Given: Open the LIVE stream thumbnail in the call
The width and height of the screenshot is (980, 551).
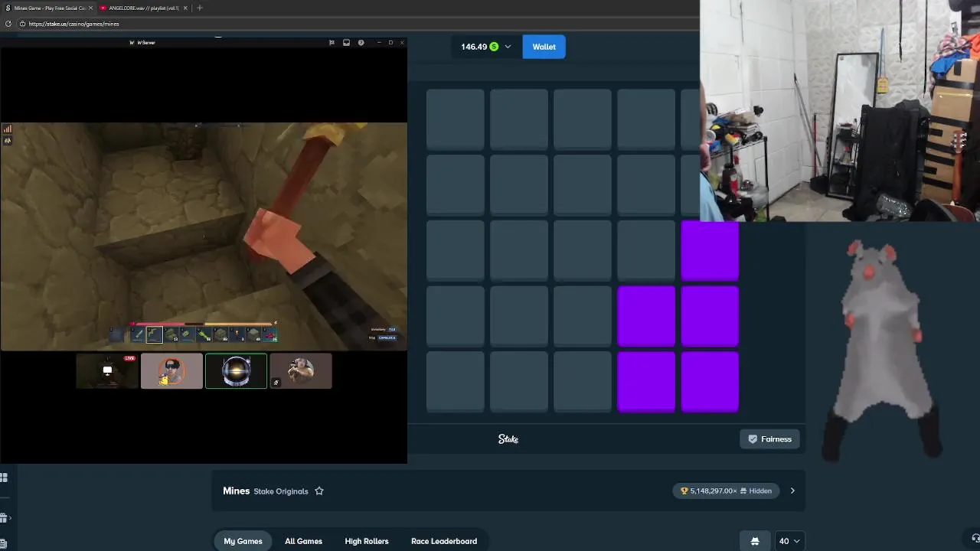Looking at the screenshot, I should click(107, 371).
